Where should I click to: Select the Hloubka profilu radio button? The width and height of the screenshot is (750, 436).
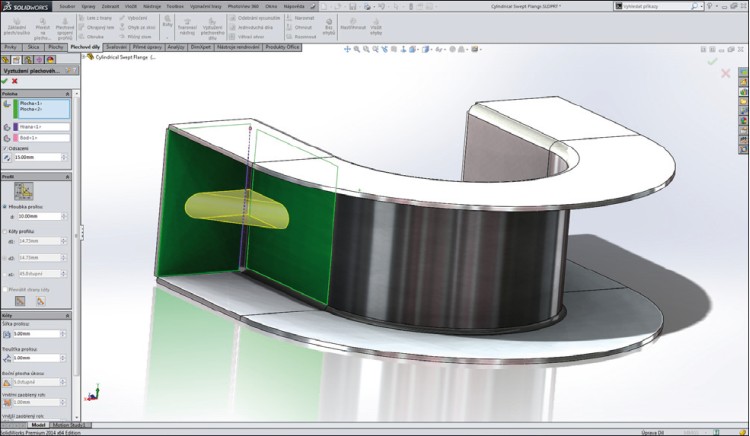(4, 206)
